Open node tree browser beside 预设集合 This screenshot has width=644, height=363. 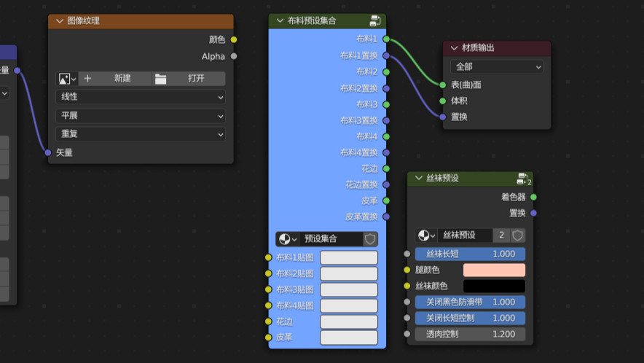click(x=288, y=239)
